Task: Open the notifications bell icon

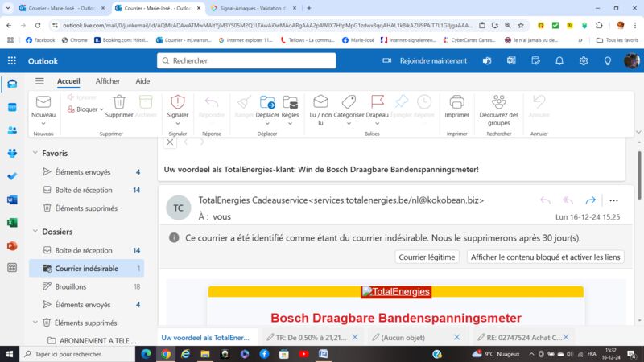Action: coord(559,61)
